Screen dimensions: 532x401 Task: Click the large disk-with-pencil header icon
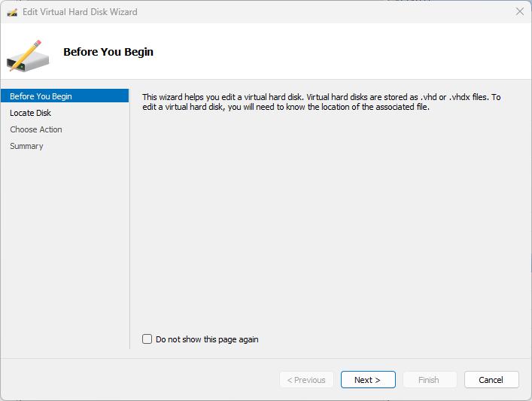pos(28,56)
